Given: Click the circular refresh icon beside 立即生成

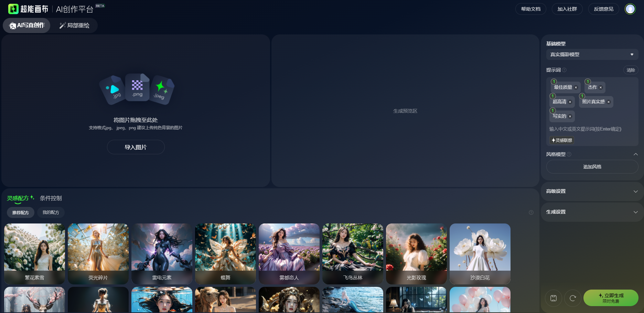Looking at the screenshot, I should pyautogui.click(x=573, y=298).
